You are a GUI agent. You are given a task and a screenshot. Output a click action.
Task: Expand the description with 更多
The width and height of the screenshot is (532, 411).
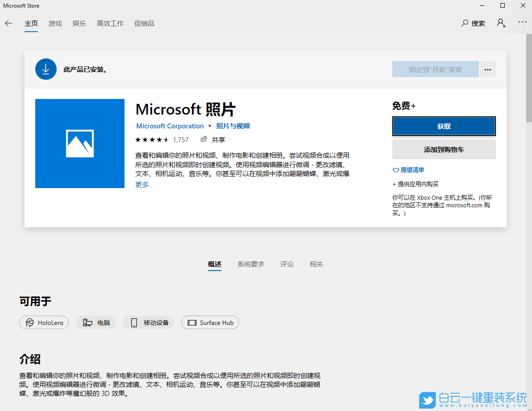click(x=141, y=184)
